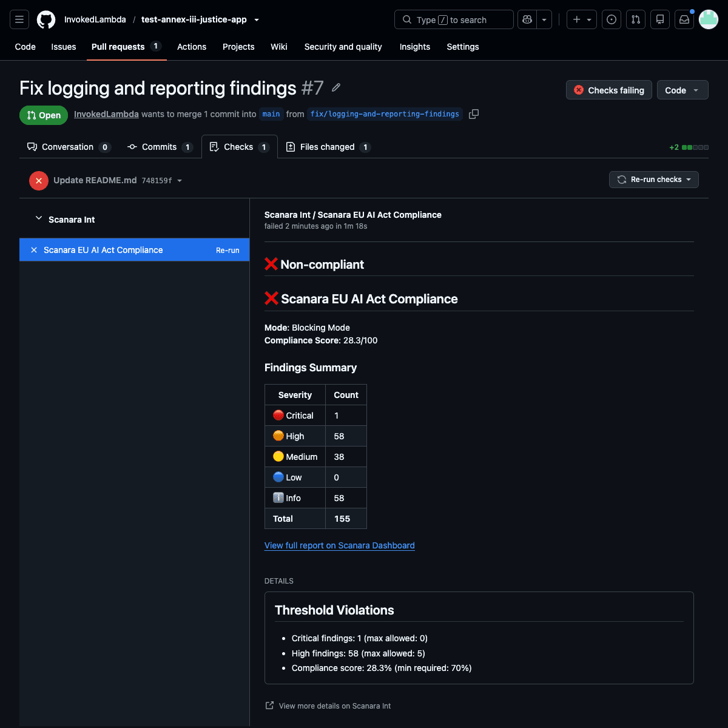728x728 pixels.
Task: Open InvokedLambda author profile link
Action: pos(106,114)
